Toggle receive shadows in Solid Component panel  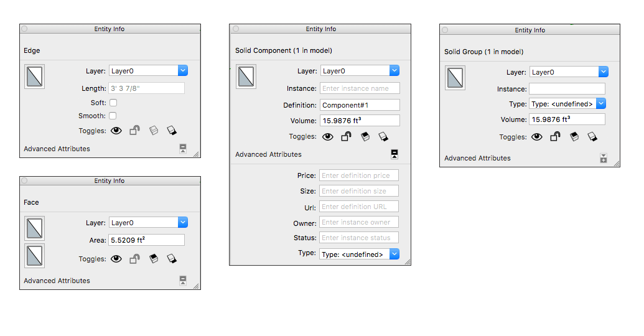[365, 136]
